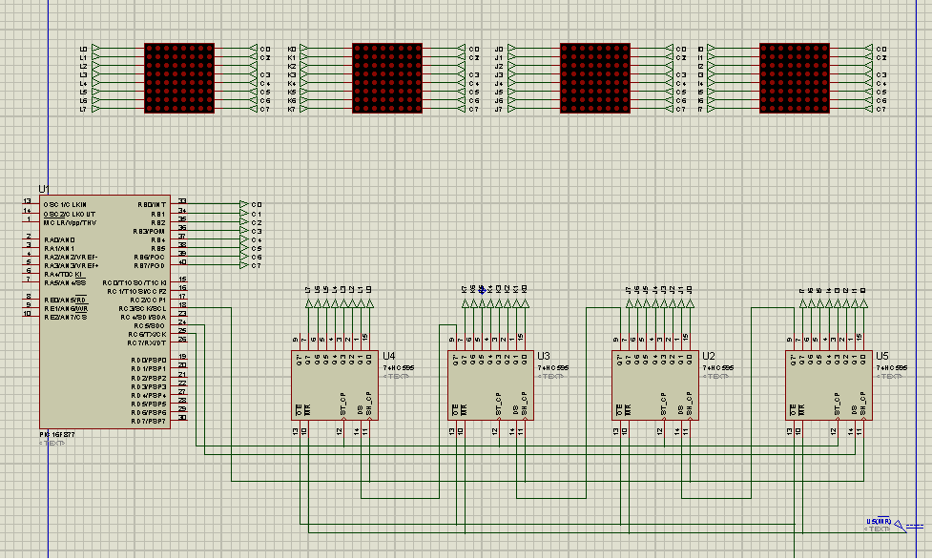Screen dimensions: 932x560
Task: Click pin 25 RC6/TX/CK on U1
Action: (178, 333)
